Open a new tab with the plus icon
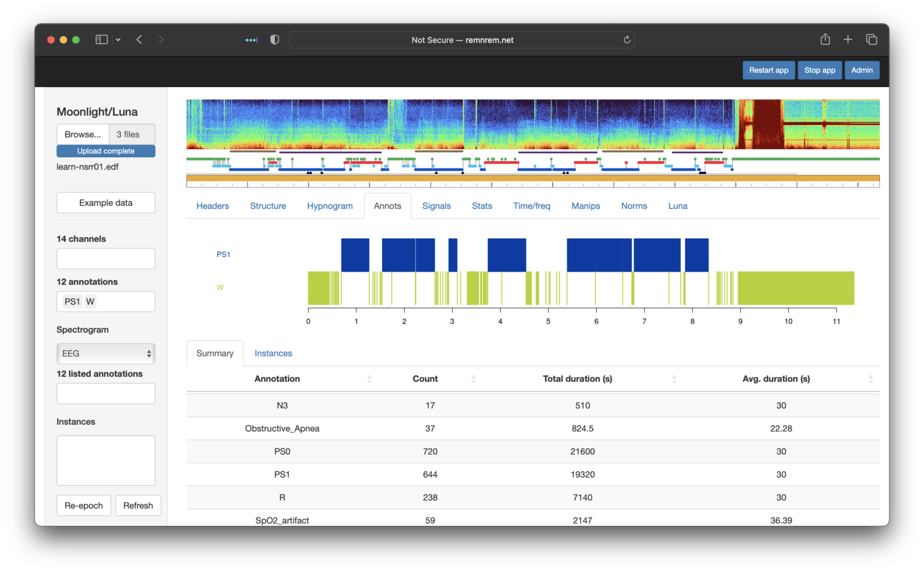The image size is (924, 572). coord(848,40)
